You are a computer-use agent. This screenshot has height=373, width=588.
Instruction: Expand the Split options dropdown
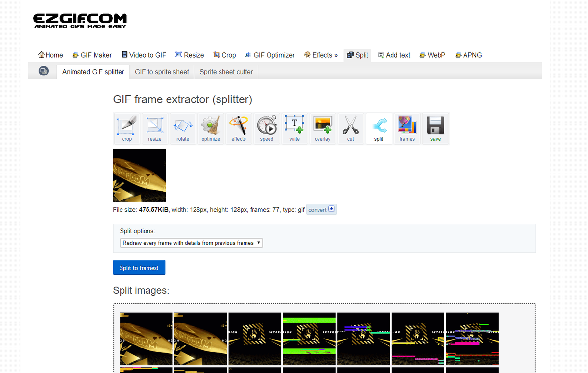(x=191, y=243)
